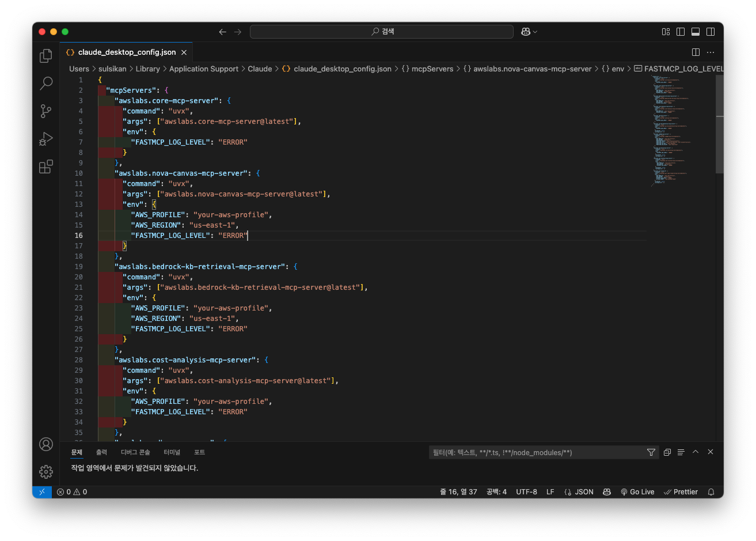Click "AWS_PROFILE" key on line 32
756x541 pixels.
tap(158, 402)
